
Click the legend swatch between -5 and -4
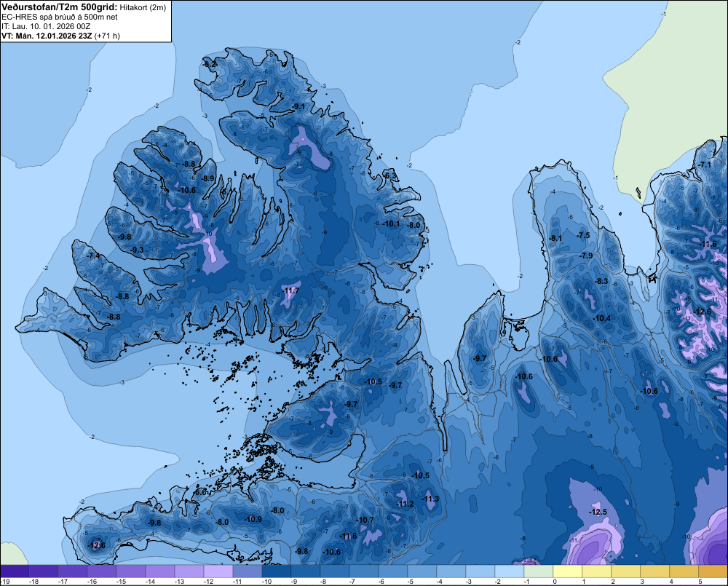tap(422, 571)
